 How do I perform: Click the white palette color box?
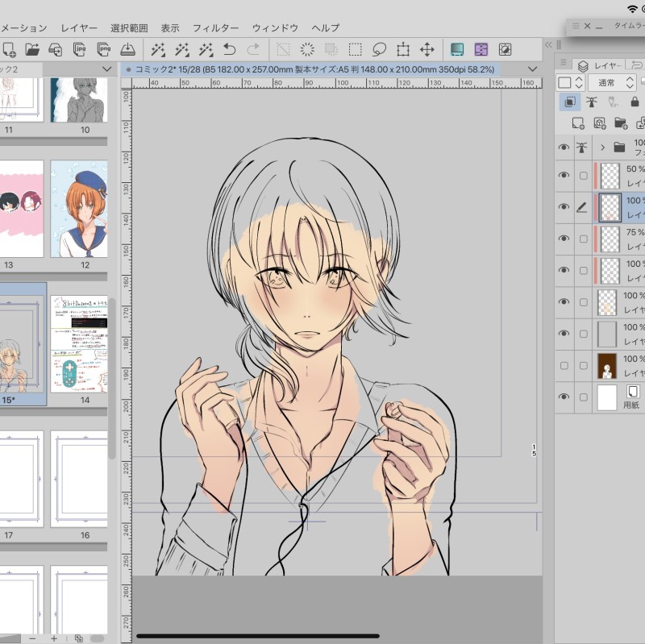pos(564,83)
